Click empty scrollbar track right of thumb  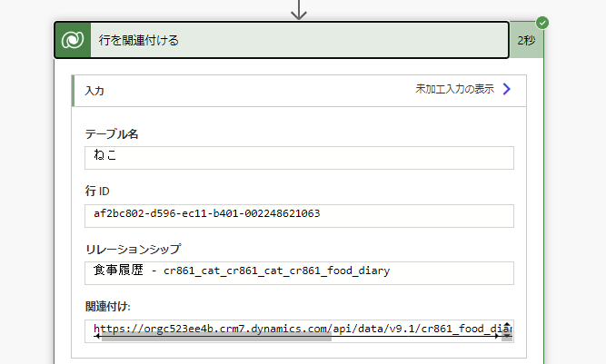pyautogui.click(x=409, y=337)
